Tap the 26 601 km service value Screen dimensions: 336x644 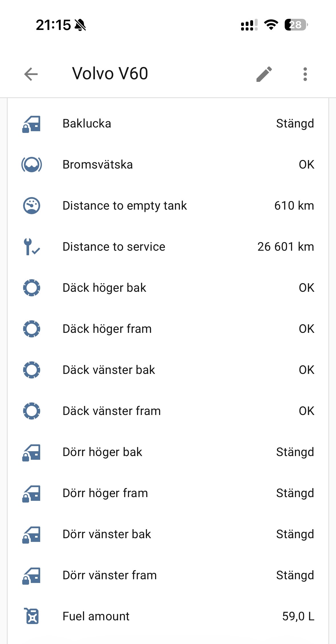point(286,247)
